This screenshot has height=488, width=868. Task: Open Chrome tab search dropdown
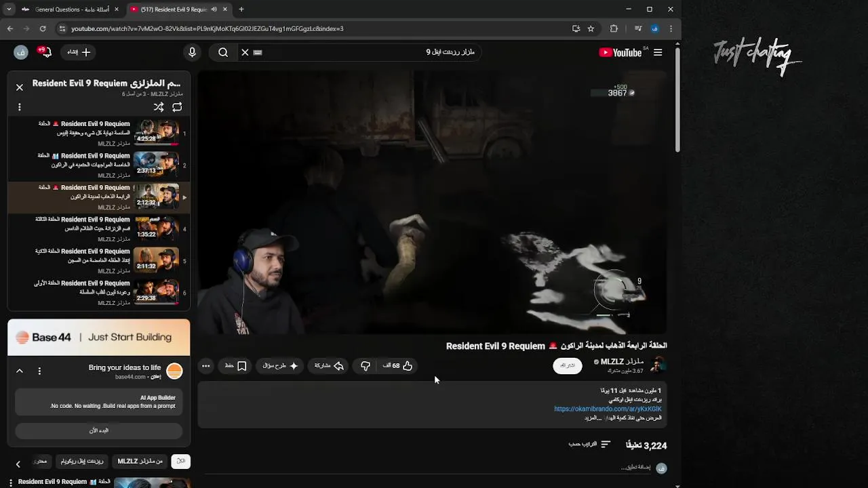point(8,9)
